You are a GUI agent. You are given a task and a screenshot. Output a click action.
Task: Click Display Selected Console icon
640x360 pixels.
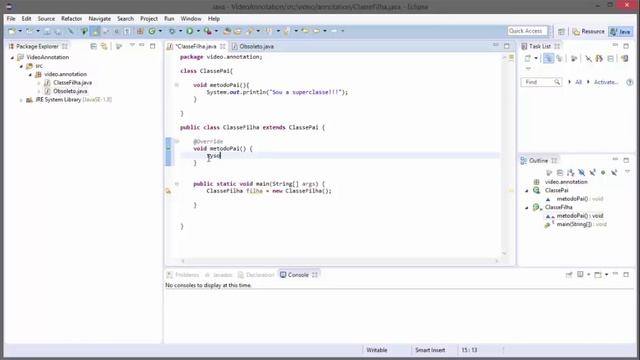click(580, 275)
